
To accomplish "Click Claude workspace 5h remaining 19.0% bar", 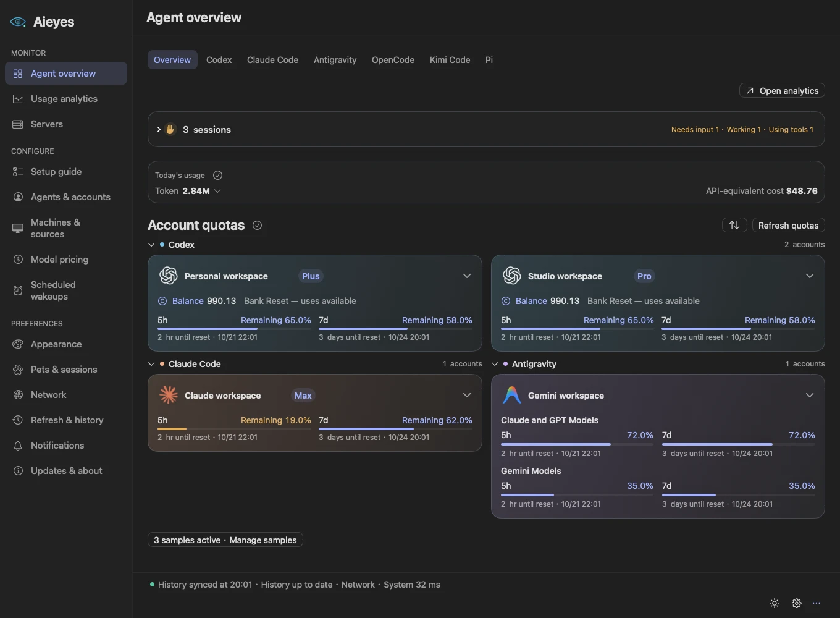I will pyautogui.click(x=234, y=429).
